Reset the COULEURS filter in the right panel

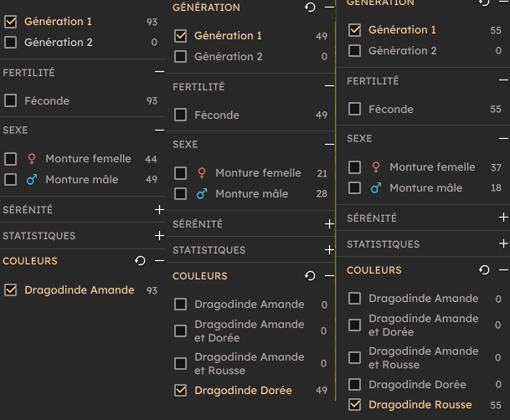point(484,270)
